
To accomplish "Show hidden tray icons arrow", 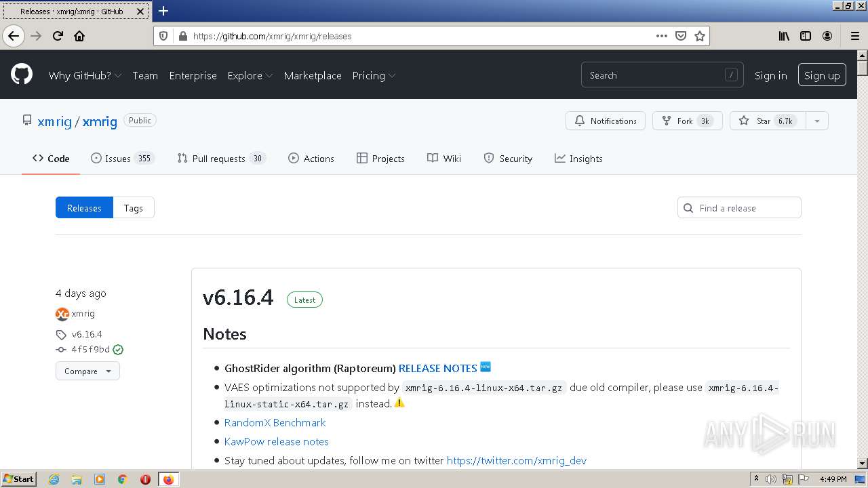I will (756, 479).
